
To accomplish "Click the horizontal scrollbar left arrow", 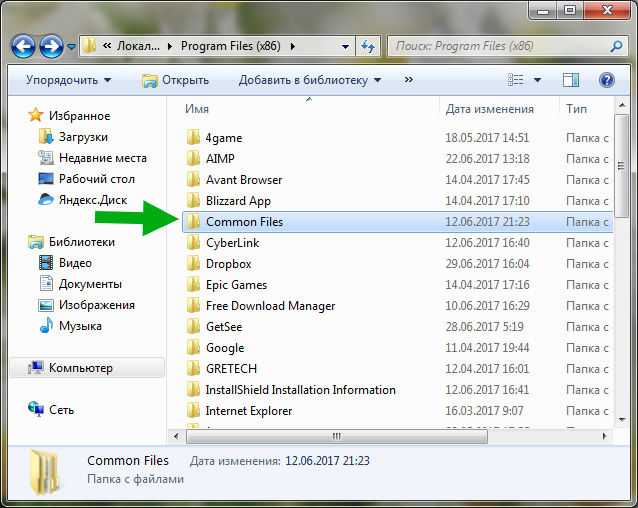I will [x=176, y=436].
